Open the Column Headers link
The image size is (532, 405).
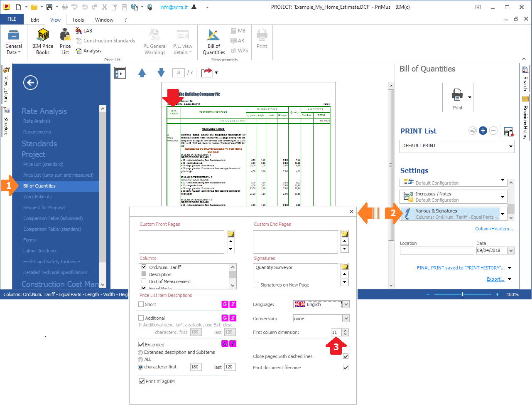tap(494, 229)
